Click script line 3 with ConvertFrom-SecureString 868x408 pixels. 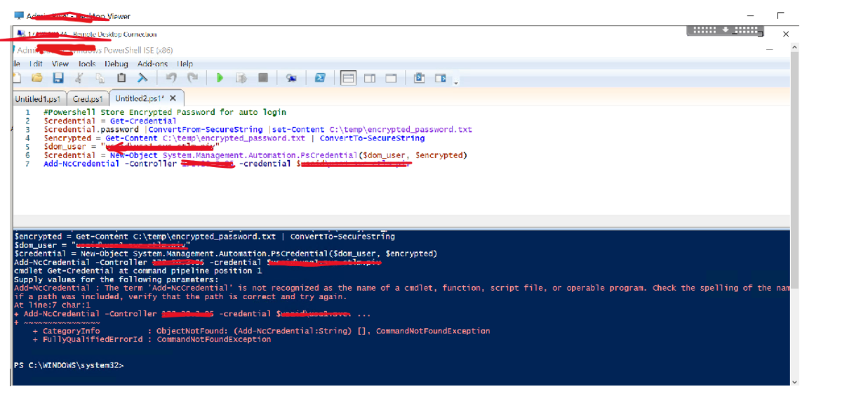[x=258, y=129]
